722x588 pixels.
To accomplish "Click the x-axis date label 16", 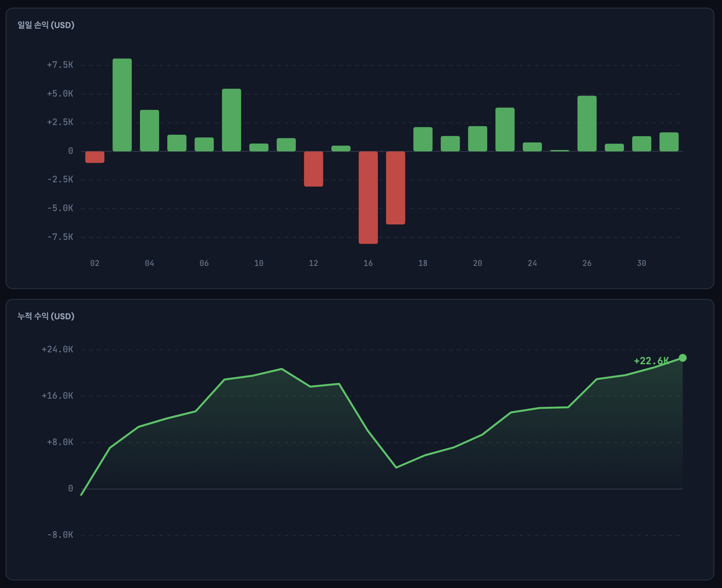I will (x=368, y=263).
